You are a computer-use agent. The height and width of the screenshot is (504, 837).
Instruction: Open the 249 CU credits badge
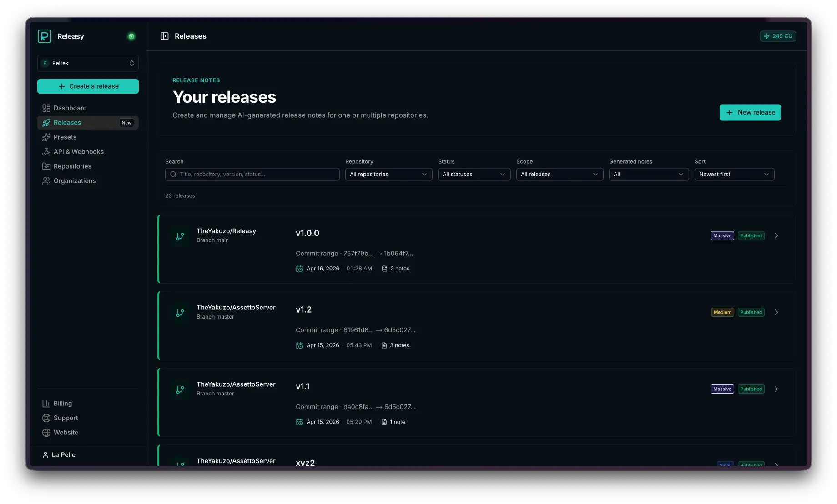click(778, 36)
